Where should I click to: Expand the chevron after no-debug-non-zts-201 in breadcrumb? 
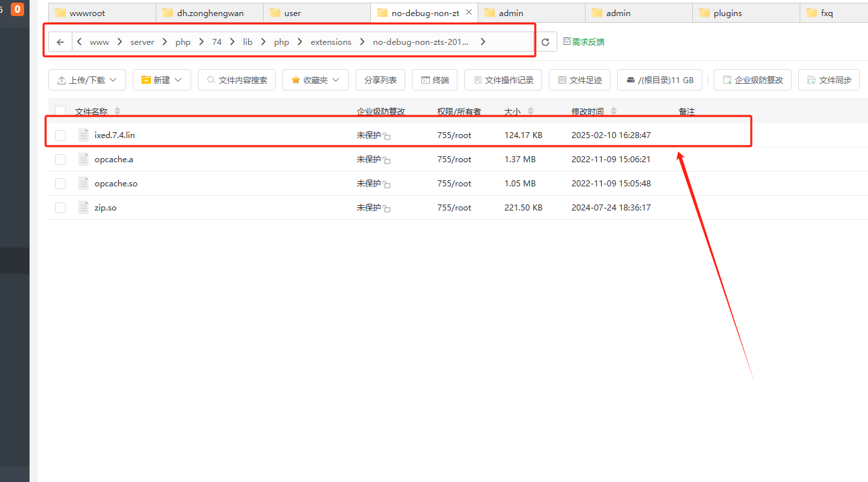click(482, 42)
